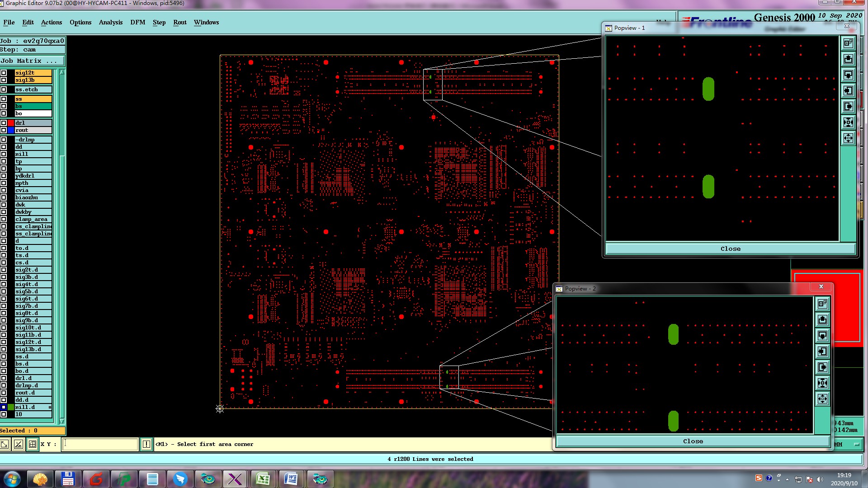This screenshot has width=868, height=488.
Task: Open the Job Matrix button
Action: (33, 61)
